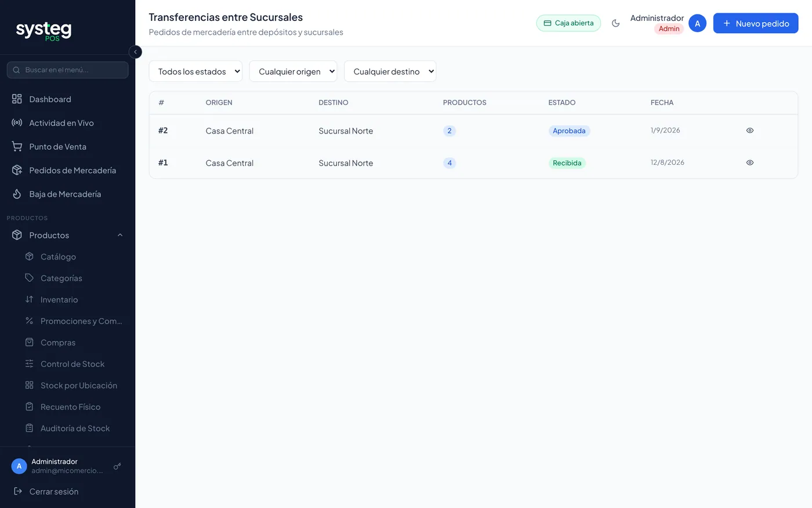
Task: Open Dashboard menu item
Action: point(67,99)
